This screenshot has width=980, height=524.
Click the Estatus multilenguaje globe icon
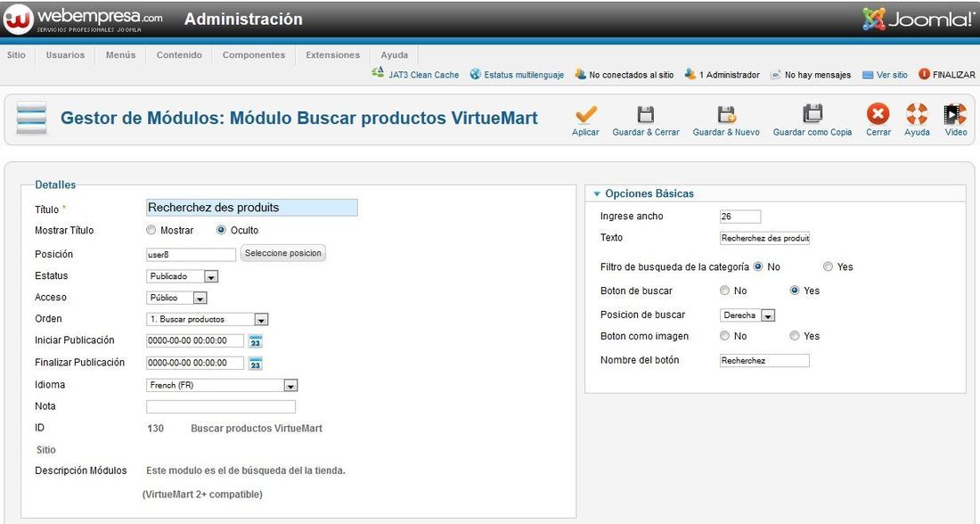tap(476, 74)
